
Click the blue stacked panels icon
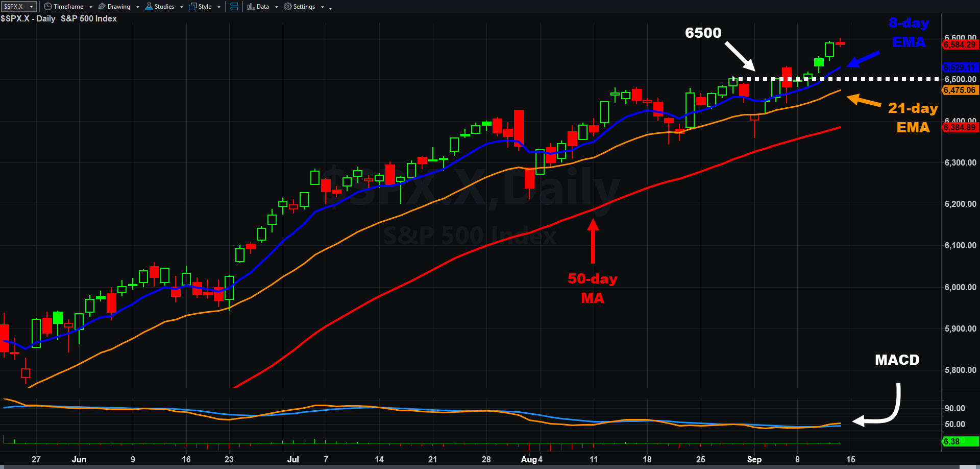[234, 7]
